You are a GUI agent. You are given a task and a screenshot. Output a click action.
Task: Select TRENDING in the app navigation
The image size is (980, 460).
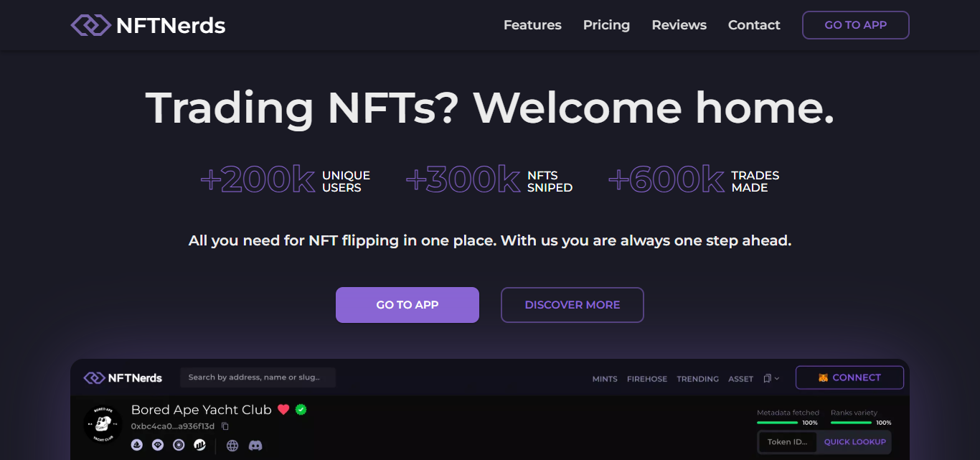pyautogui.click(x=697, y=378)
